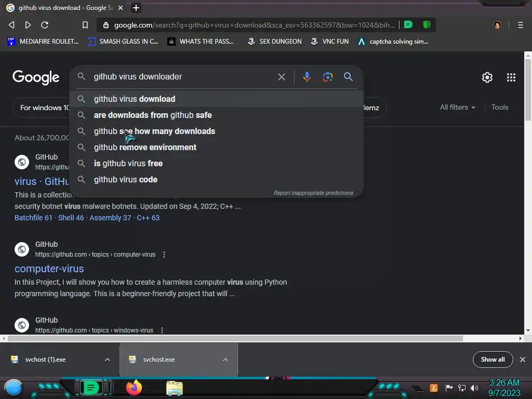Open Google quick settings gear
This screenshot has width=532, height=399.
click(487, 77)
